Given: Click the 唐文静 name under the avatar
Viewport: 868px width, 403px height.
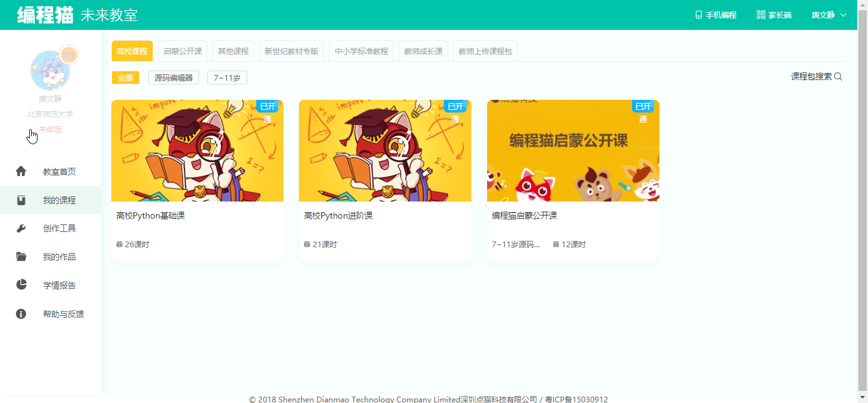Looking at the screenshot, I should coord(50,99).
